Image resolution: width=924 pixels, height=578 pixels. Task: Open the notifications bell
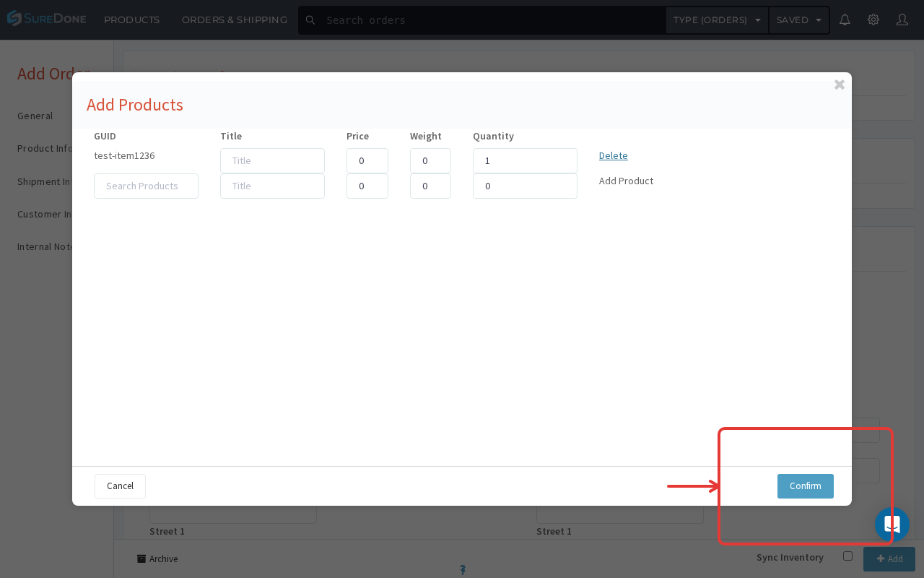click(845, 20)
